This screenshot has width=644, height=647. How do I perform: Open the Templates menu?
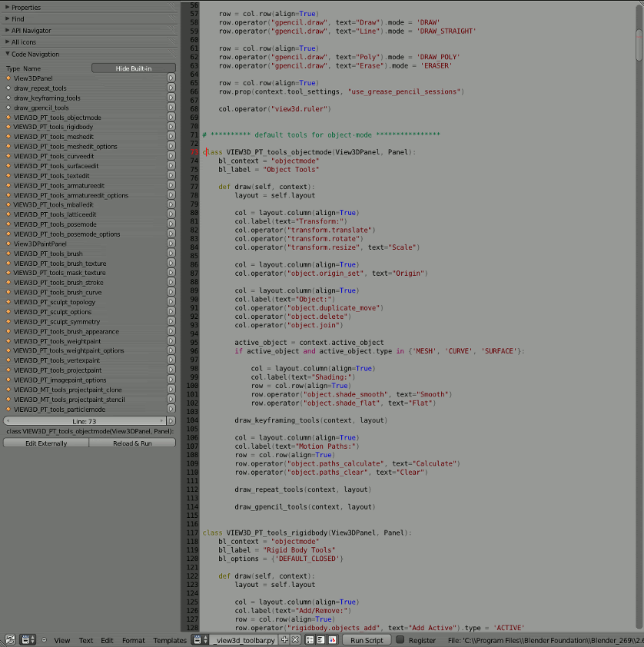(x=170, y=640)
